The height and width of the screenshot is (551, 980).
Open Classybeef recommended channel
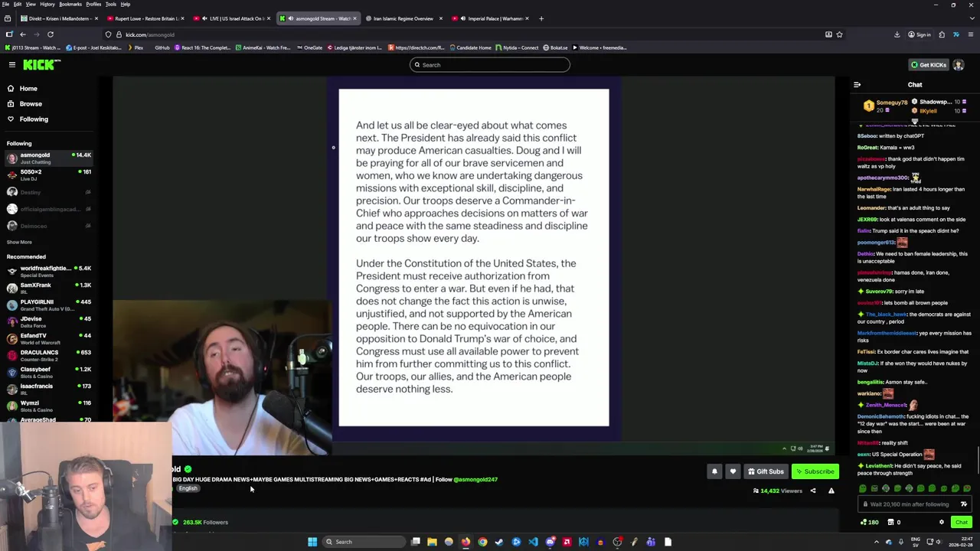(x=48, y=372)
